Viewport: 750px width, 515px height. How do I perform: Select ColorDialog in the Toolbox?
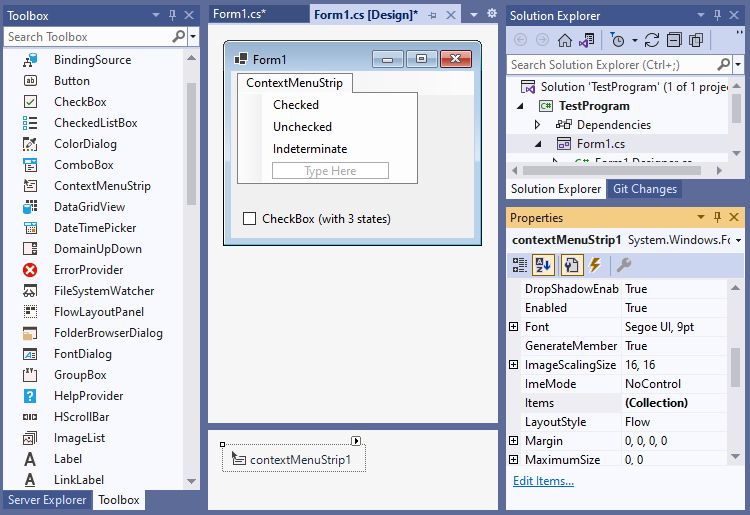click(85, 144)
